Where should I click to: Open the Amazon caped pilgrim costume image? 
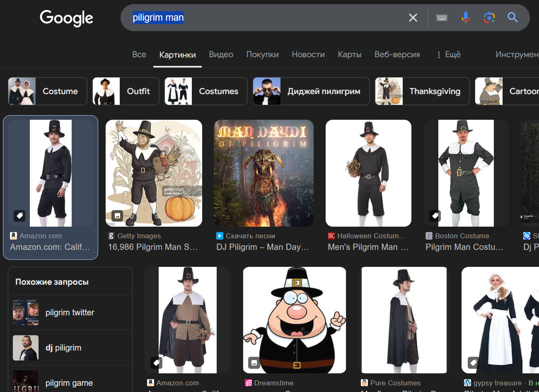[x=187, y=320]
